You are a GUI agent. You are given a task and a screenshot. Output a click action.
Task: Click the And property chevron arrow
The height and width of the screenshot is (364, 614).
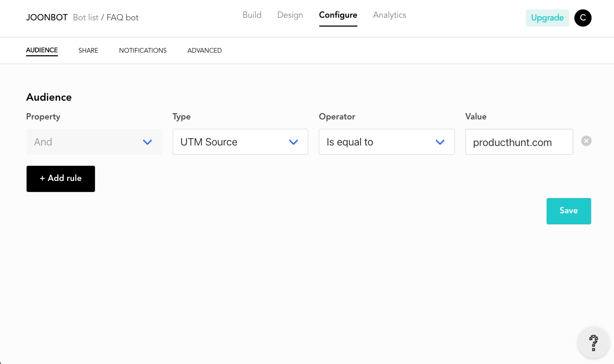tap(147, 142)
